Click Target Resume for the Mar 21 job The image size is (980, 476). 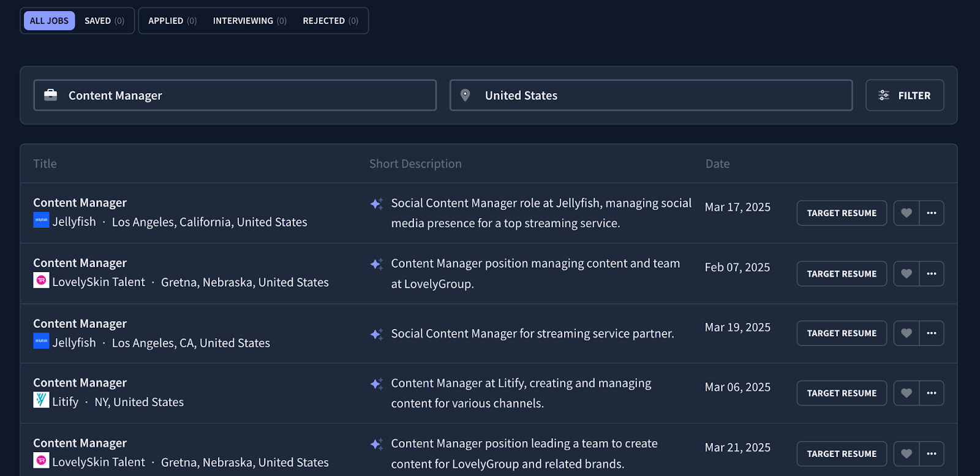click(842, 454)
